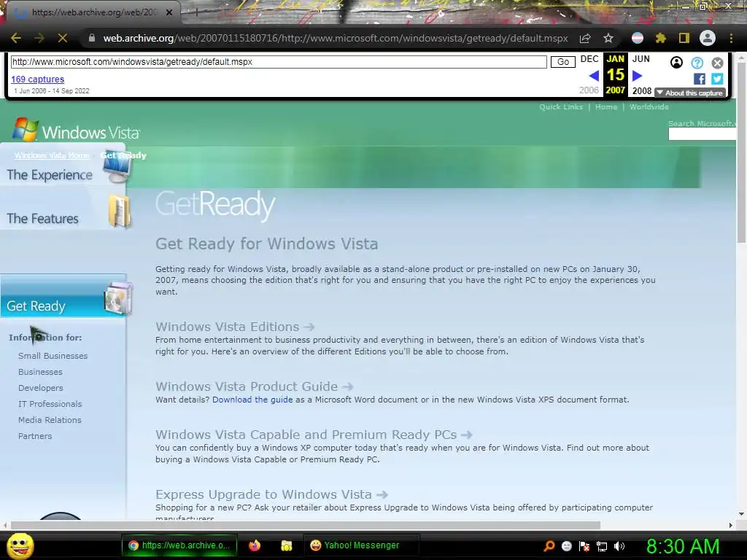Open The Experience sidebar section
This screenshot has width=747, height=560.
tap(50, 175)
